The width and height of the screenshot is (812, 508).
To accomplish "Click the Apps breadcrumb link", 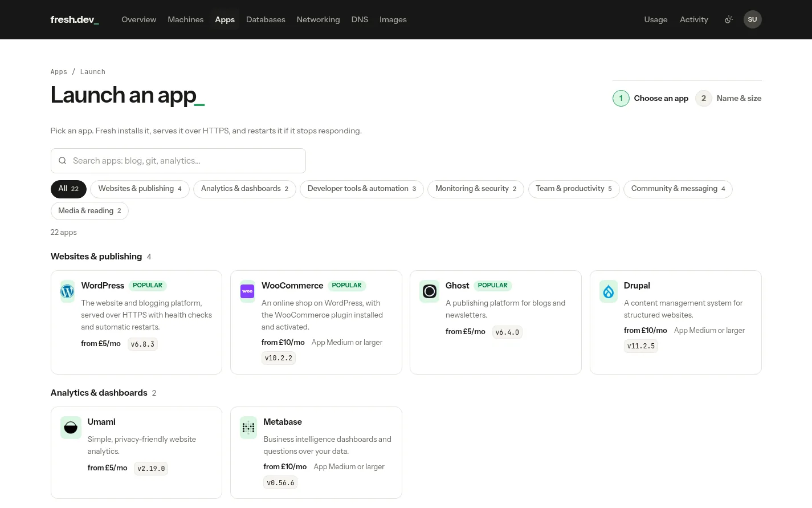I will click(59, 72).
